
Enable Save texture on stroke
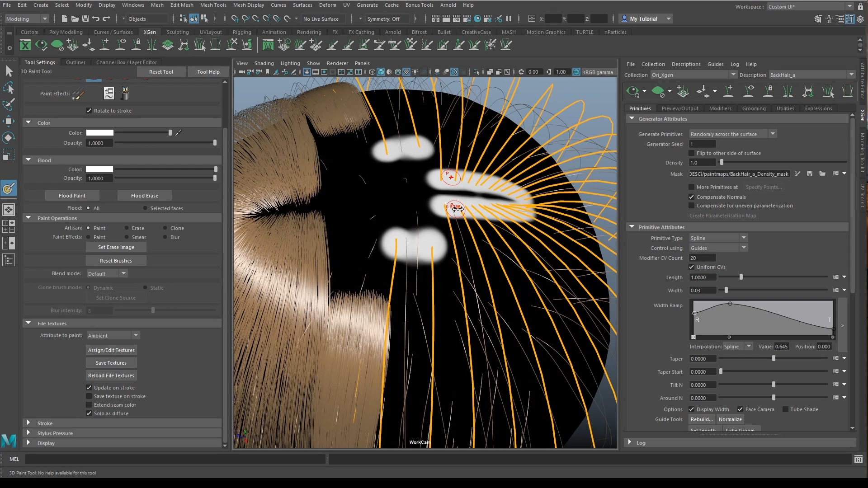pyautogui.click(x=89, y=396)
